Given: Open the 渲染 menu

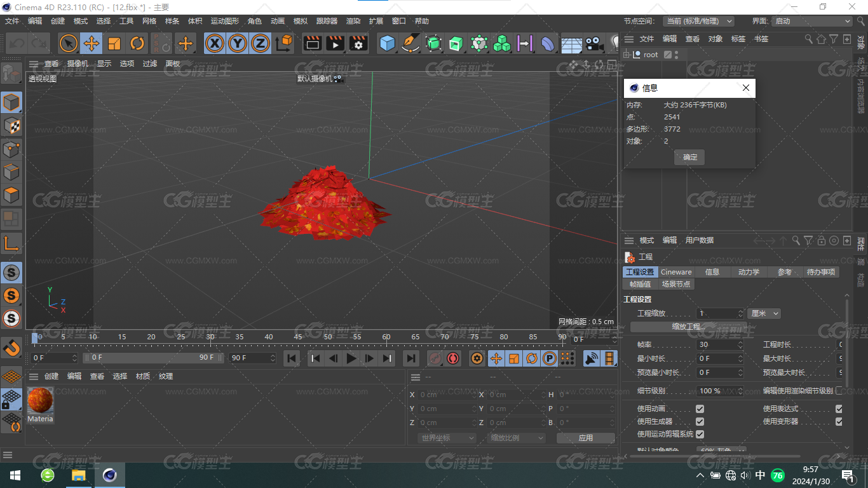Looking at the screenshot, I should [353, 21].
